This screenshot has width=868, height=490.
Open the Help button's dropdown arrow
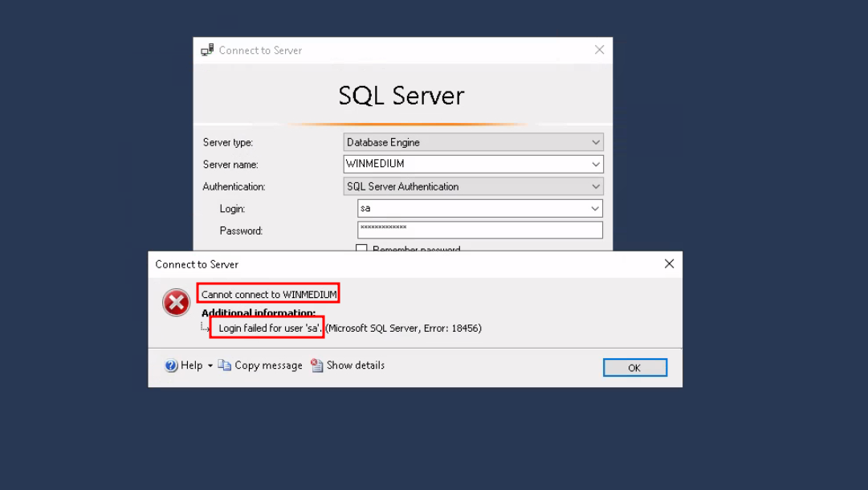[x=210, y=365]
